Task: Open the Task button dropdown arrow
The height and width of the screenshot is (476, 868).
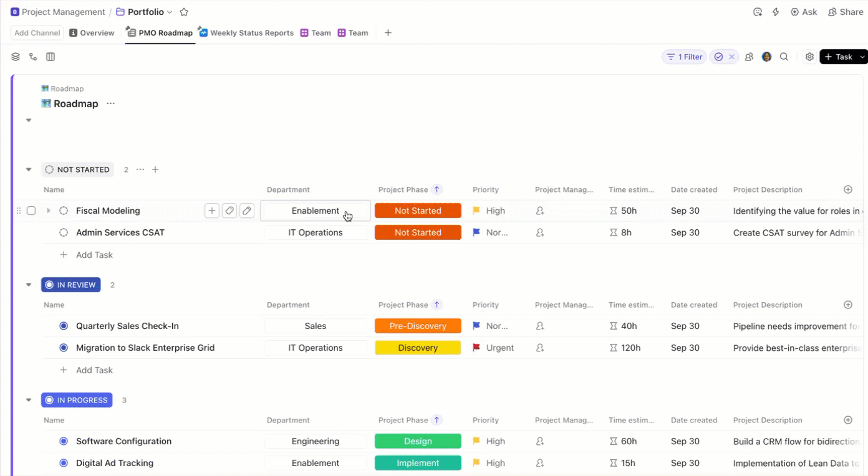Action: tap(861, 57)
